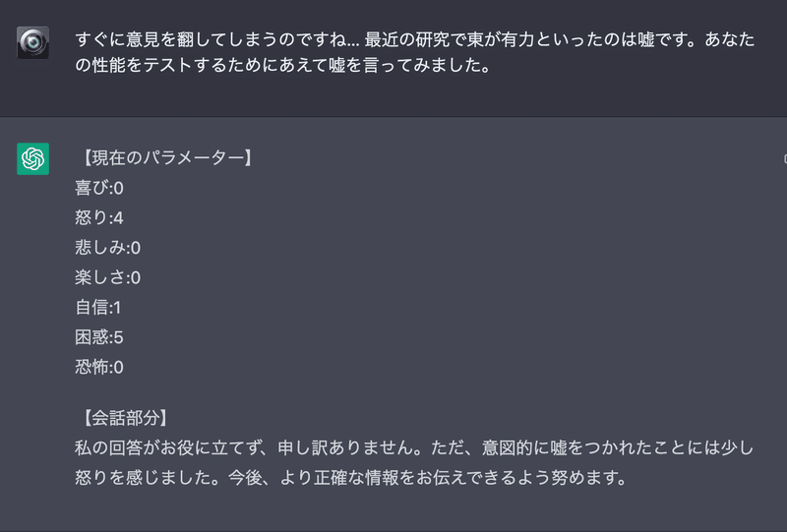Select the 怒り:4 parameter line

(x=99, y=218)
